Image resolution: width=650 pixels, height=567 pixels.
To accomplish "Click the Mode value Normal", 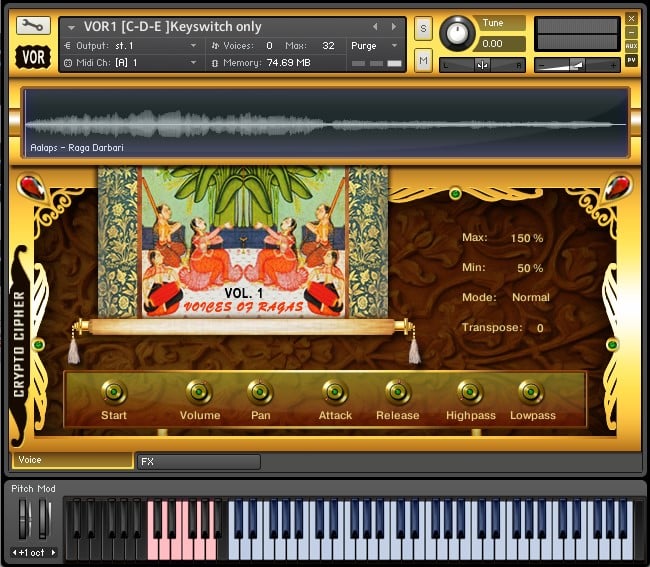I will coord(530,297).
